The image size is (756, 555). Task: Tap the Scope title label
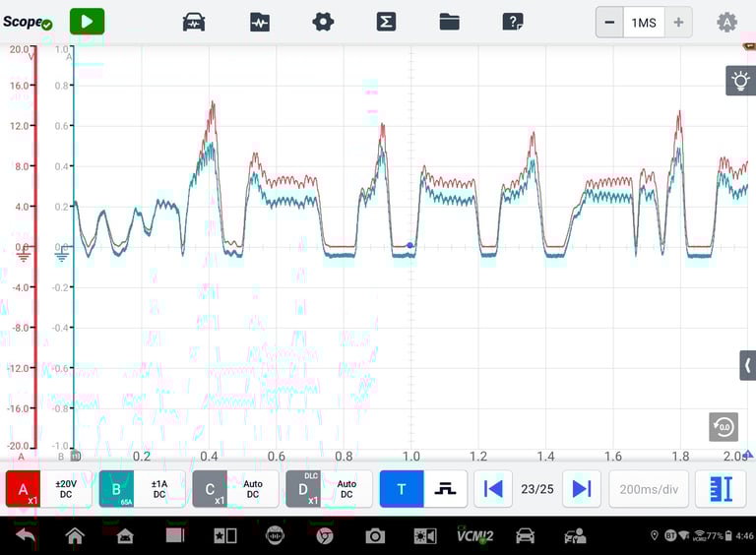[x=23, y=22]
